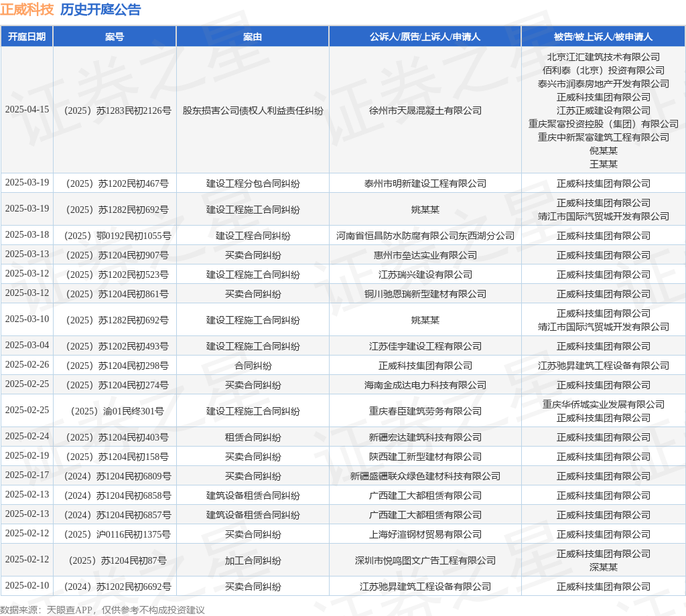
Task: Click plaintiff 重庆春臣建筑劳务有限公司
Action: tap(425, 411)
